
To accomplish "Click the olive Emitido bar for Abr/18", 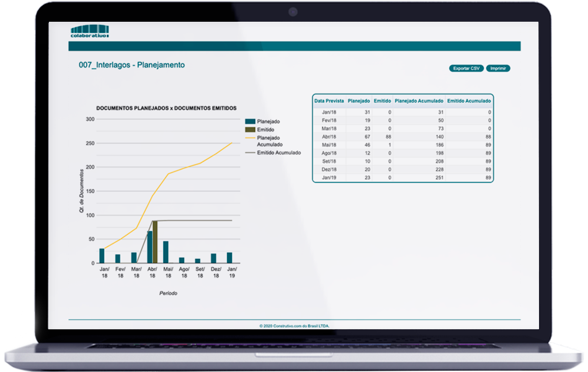I will click(155, 242).
